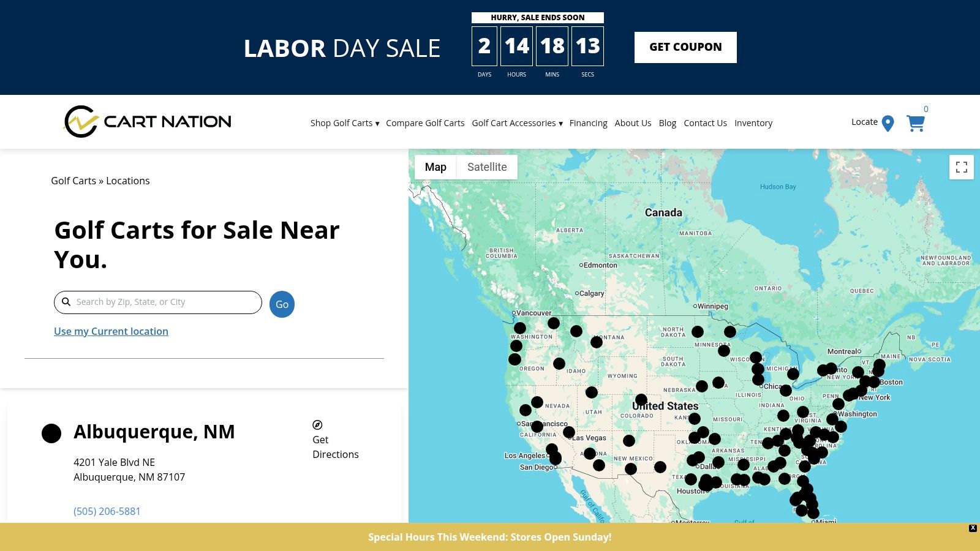
Task: Click the Albuquerque location black dot marker
Action: tap(51, 433)
